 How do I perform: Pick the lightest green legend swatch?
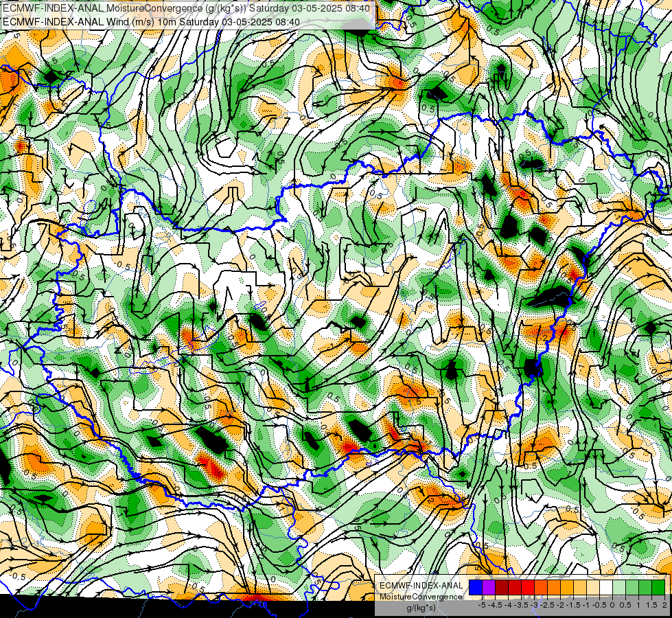[x=619, y=587]
